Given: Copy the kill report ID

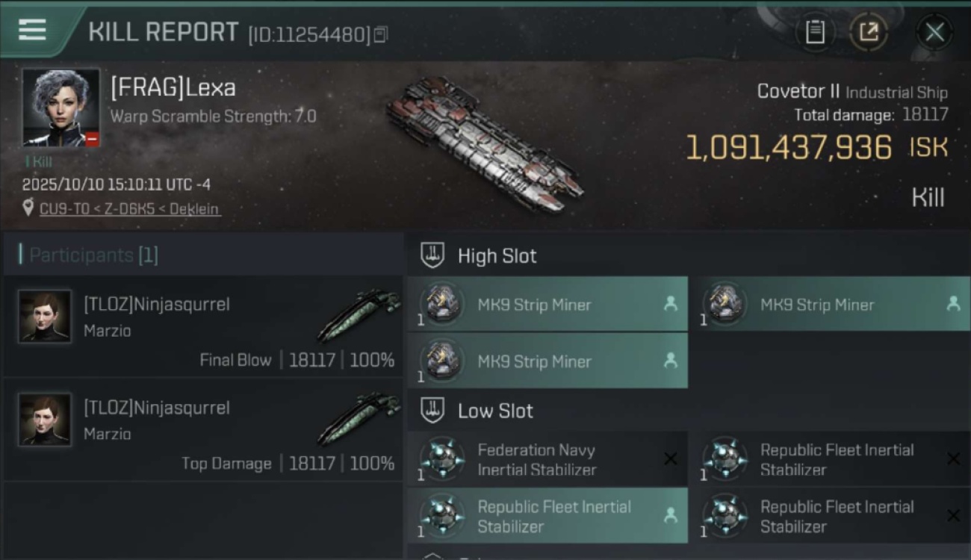Looking at the screenshot, I should click(x=381, y=34).
